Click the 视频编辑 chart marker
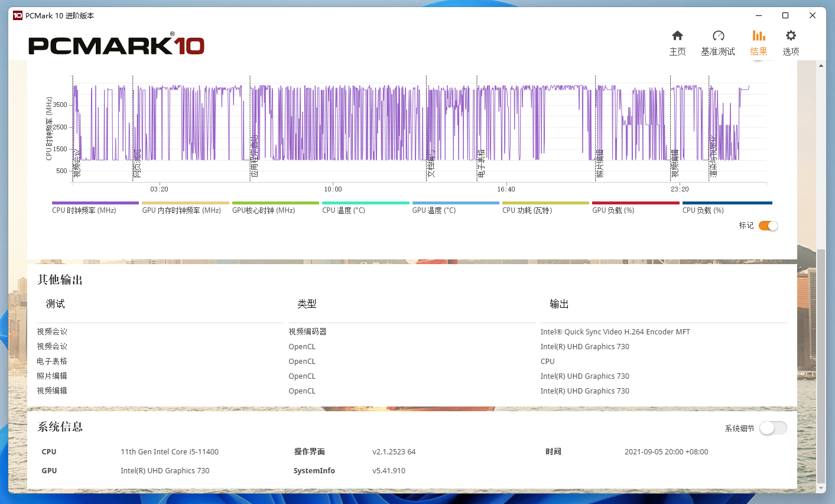Viewport: 835px width, 504px height. [675, 163]
